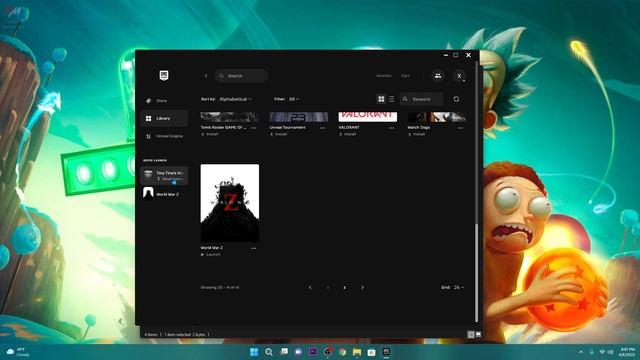Launch World War Z

[211, 254]
